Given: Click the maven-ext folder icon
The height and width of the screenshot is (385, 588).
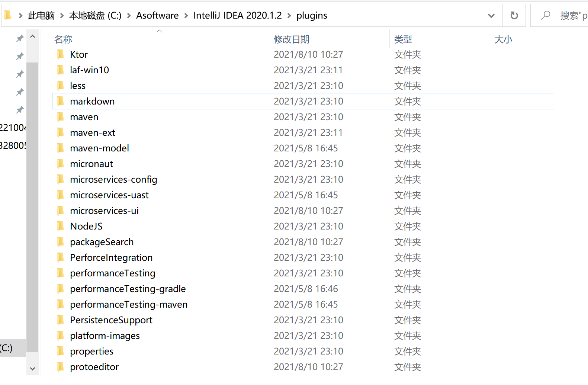Looking at the screenshot, I should pos(60,132).
